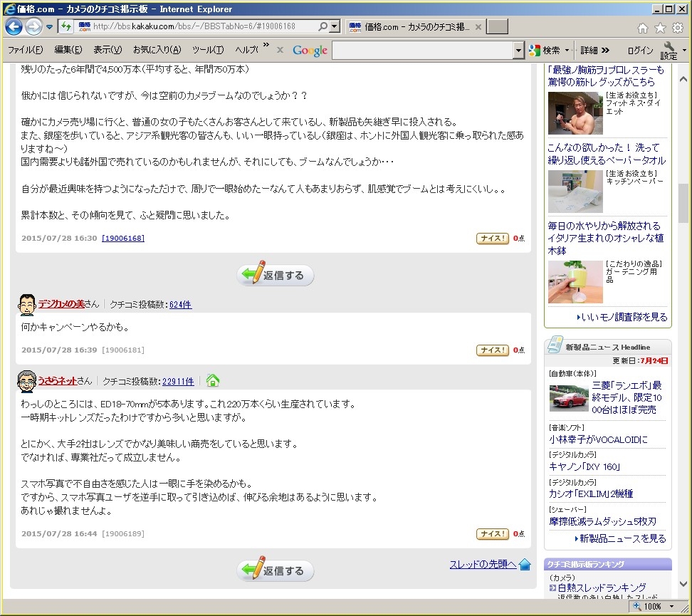Viewport: 692px width, 616px height.
Task: Click the blue up-arrow thread top icon
Action: (525, 564)
